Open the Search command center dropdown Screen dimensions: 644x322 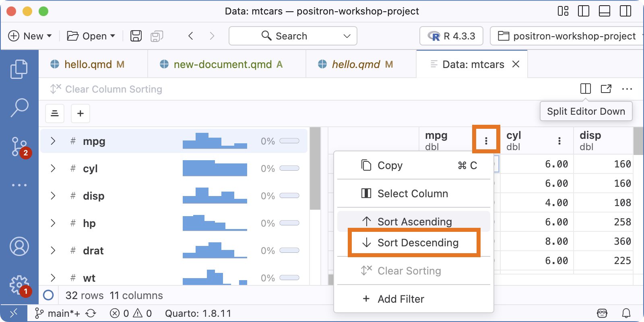293,36
